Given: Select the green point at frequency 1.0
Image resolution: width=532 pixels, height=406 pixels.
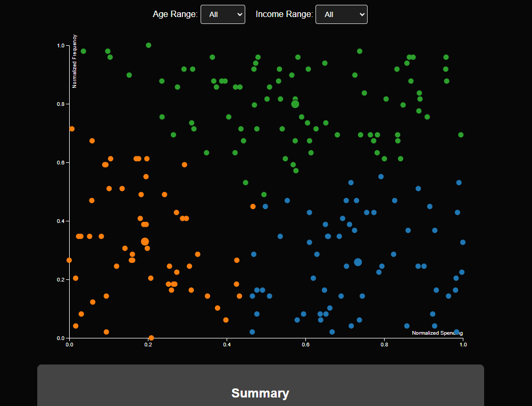Looking at the screenshot, I should (148, 45).
